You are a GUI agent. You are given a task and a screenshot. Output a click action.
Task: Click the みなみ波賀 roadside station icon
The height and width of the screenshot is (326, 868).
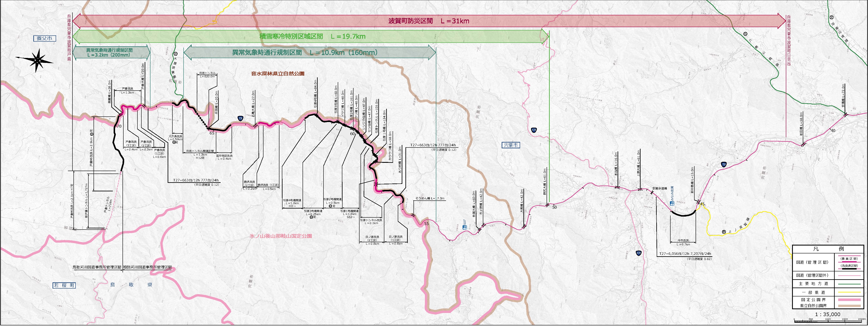(x=672, y=204)
